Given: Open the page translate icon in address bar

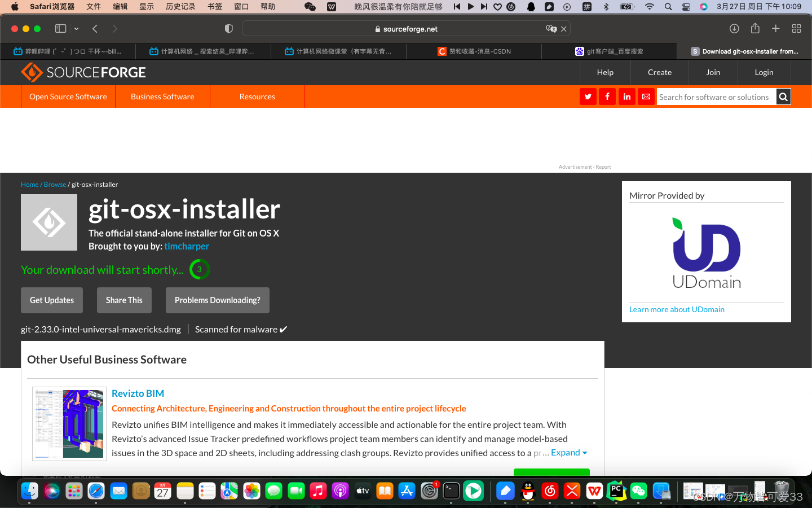Looking at the screenshot, I should click(x=551, y=29).
